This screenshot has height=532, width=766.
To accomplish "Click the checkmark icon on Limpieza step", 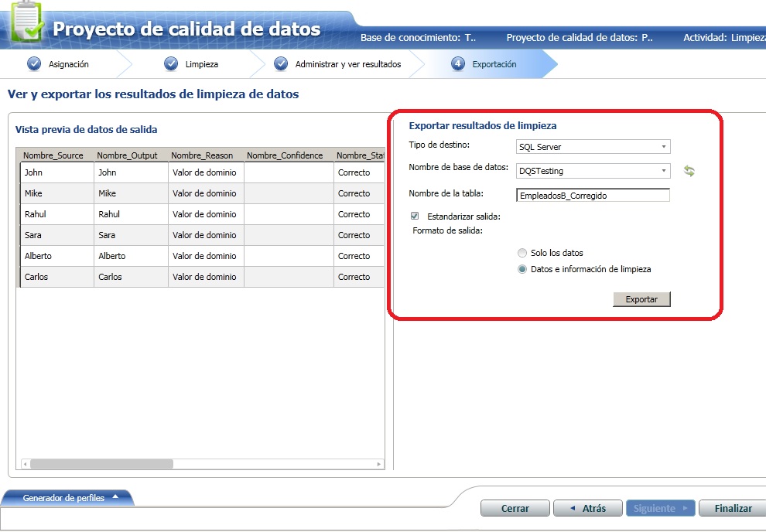I will [171, 65].
